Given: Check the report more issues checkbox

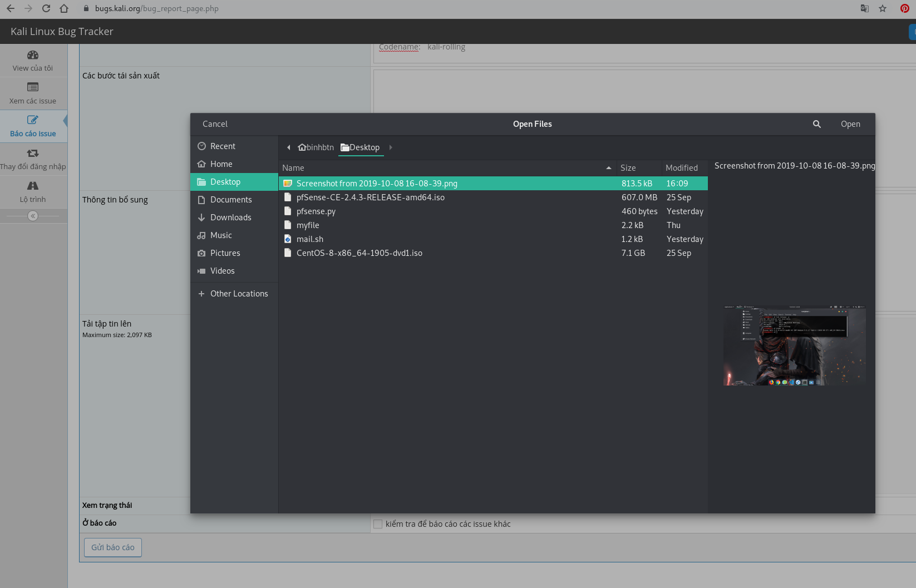Looking at the screenshot, I should 378,524.
